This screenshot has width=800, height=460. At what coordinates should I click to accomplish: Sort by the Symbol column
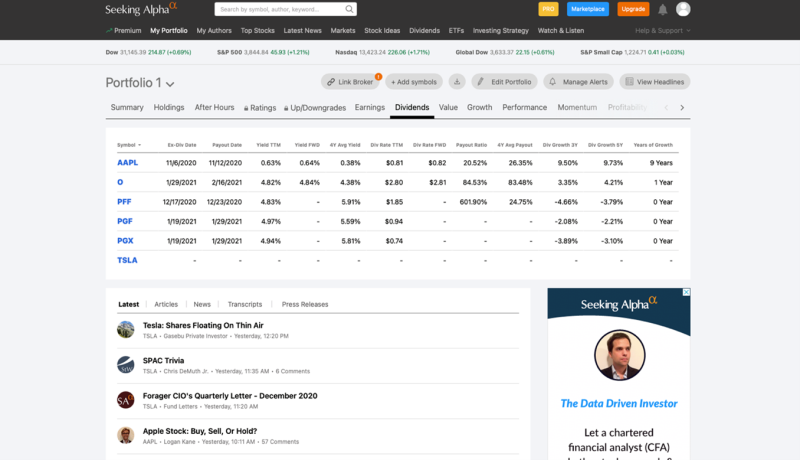129,145
